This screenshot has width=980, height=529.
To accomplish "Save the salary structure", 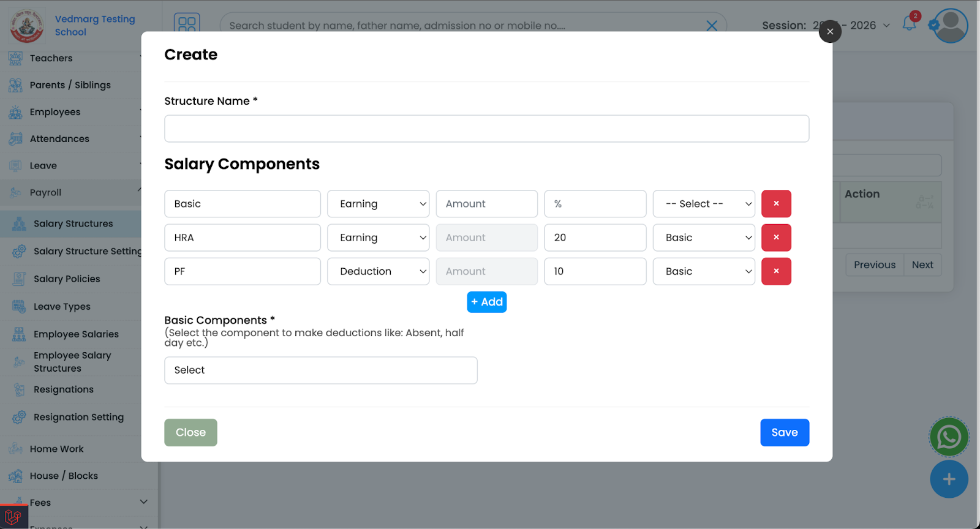I will [785, 432].
